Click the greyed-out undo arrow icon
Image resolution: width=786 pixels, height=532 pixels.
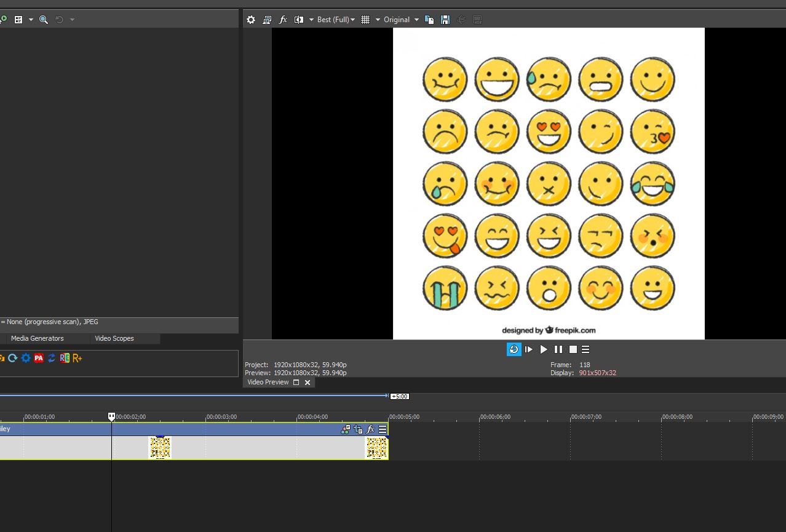tap(60, 20)
